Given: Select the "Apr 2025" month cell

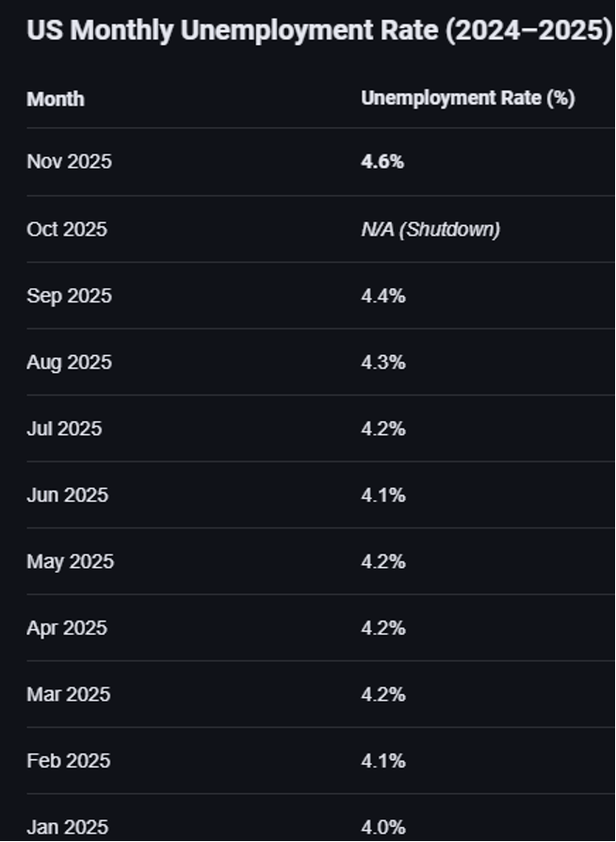Looking at the screenshot, I should click(x=67, y=628).
